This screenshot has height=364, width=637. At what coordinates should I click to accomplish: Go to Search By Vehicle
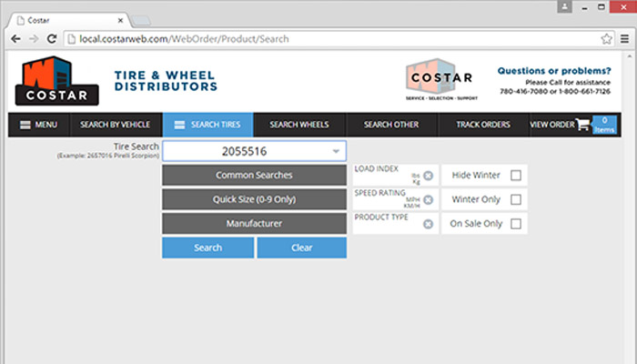pyautogui.click(x=115, y=125)
